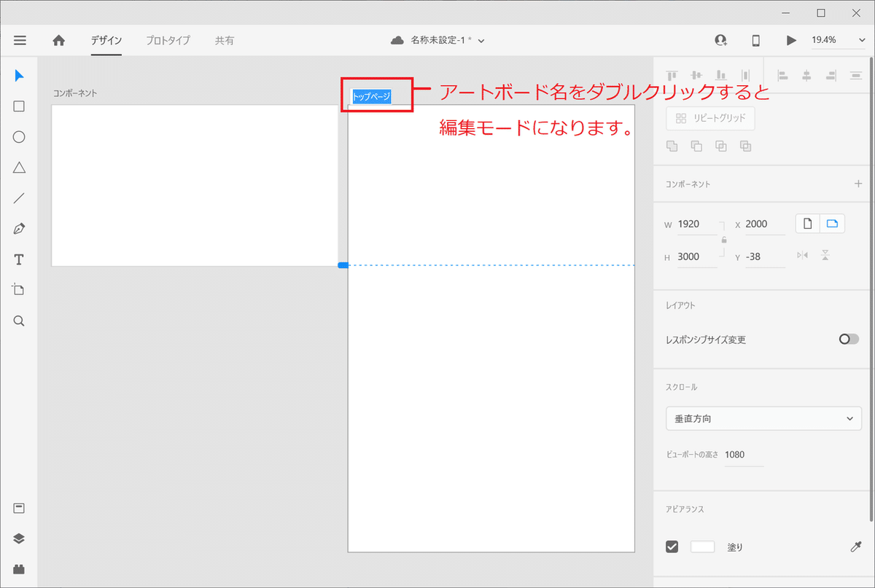The height and width of the screenshot is (588, 875).
Task: Switch to the 共有 tab
Action: pyautogui.click(x=225, y=40)
